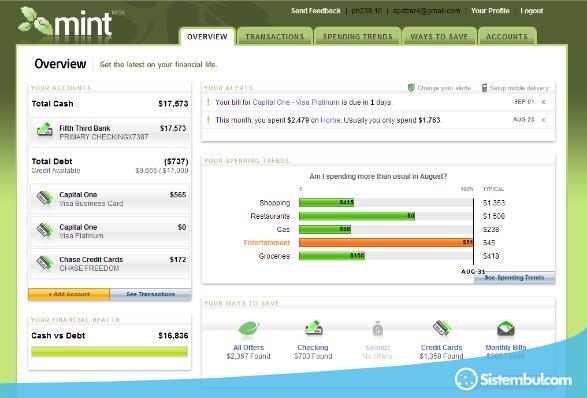The height and width of the screenshot is (398, 587).
Task: Click the Chase Freedom credit card icon
Action: point(45,262)
